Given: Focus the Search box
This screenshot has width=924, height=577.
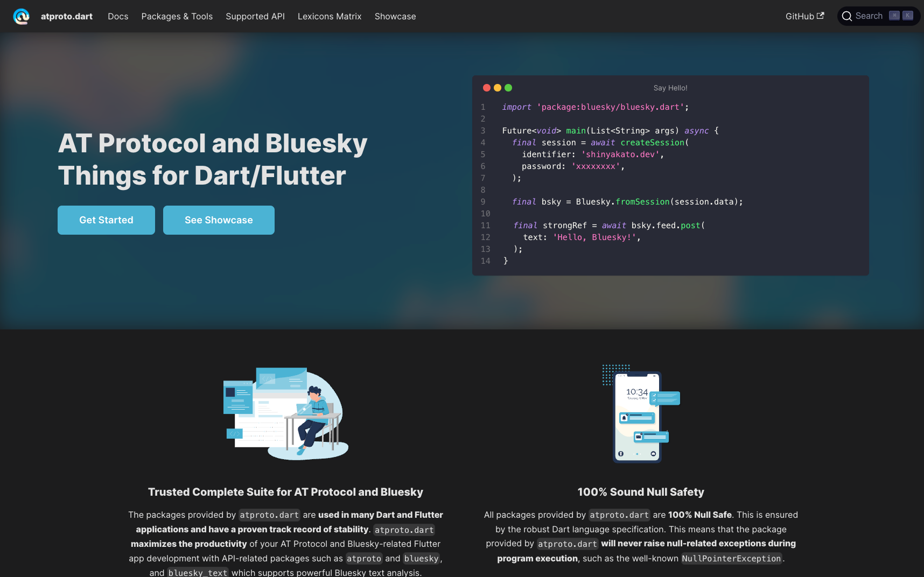Looking at the screenshot, I should tap(879, 16).
